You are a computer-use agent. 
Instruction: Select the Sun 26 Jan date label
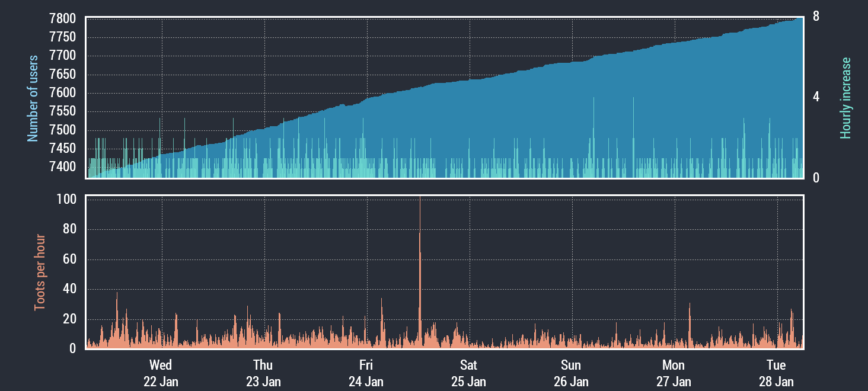571,373
